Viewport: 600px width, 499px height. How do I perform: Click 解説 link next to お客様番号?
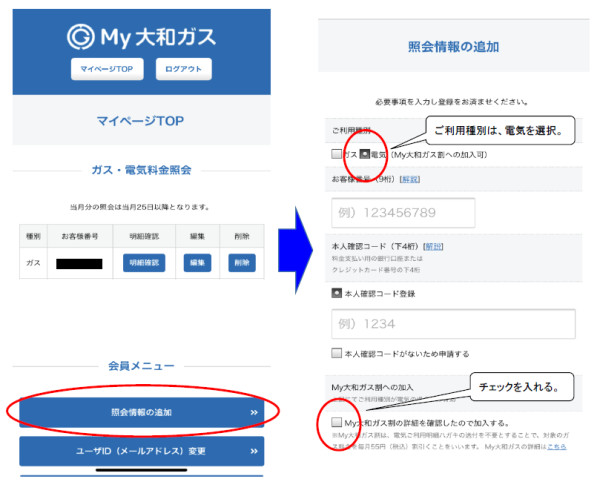tap(410, 179)
